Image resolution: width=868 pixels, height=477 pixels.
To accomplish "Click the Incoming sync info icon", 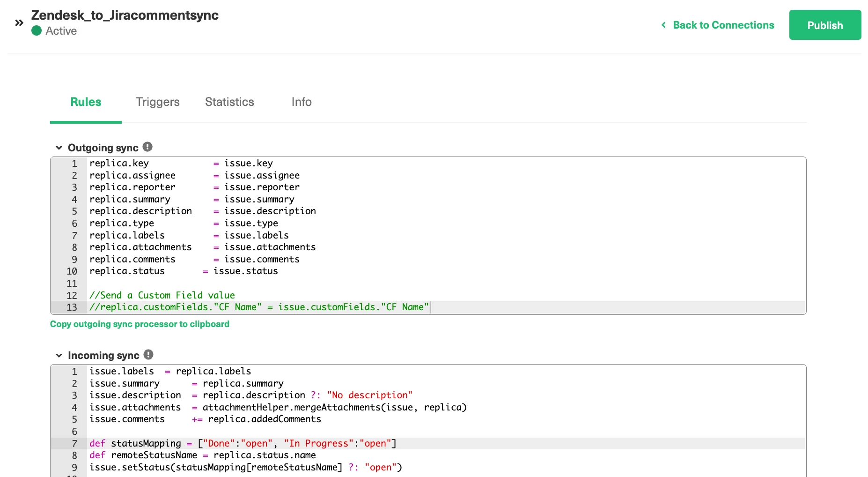I will click(x=148, y=355).
